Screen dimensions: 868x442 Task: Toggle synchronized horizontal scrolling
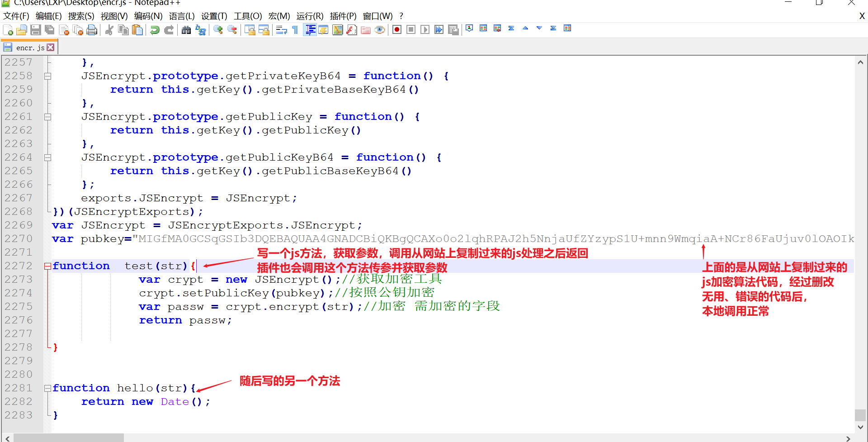pos(264,30)
